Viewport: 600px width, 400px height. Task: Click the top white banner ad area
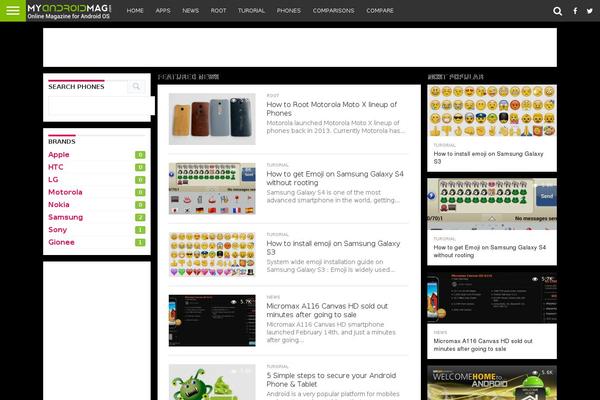click(x=300, y=47)
